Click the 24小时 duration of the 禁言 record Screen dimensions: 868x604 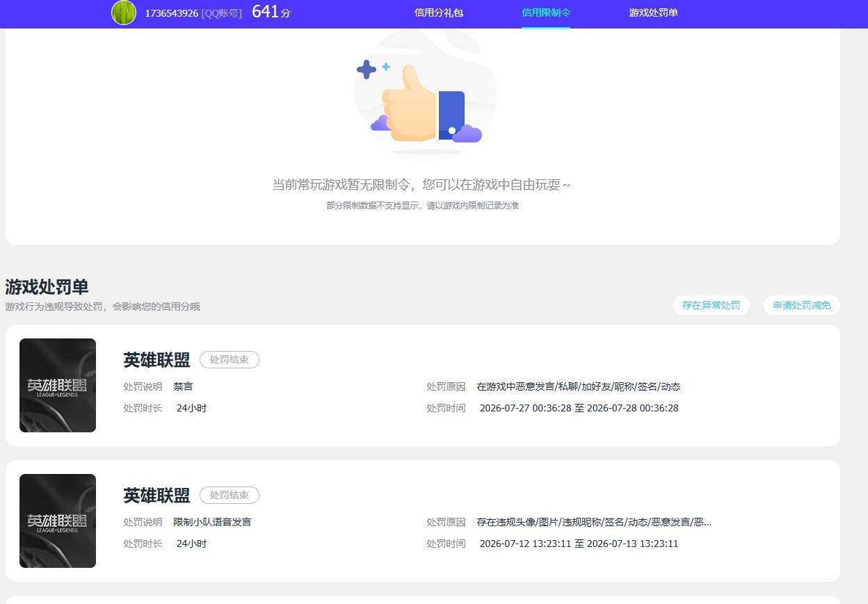click(191, 408)
